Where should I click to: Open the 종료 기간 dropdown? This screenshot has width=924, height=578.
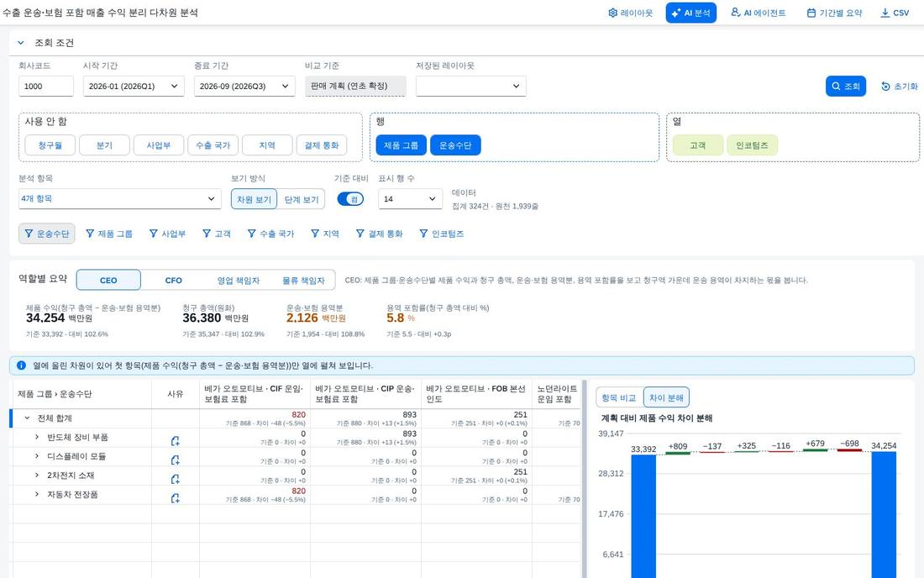pos(244,86)
